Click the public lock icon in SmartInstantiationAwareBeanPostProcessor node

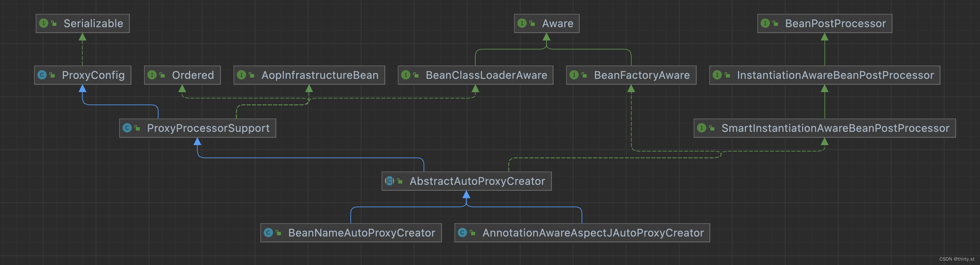click(x=712, y=128)
